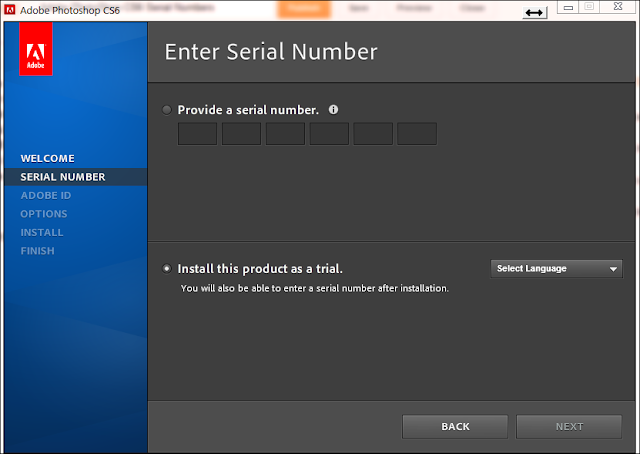
Task: Click the orange button behind the title bar
Action: [x=304, y=9]
